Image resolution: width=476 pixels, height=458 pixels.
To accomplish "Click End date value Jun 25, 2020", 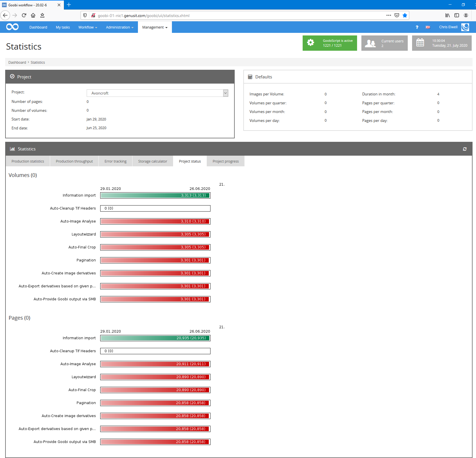I will pyautogui.click(x=96, y=128).
